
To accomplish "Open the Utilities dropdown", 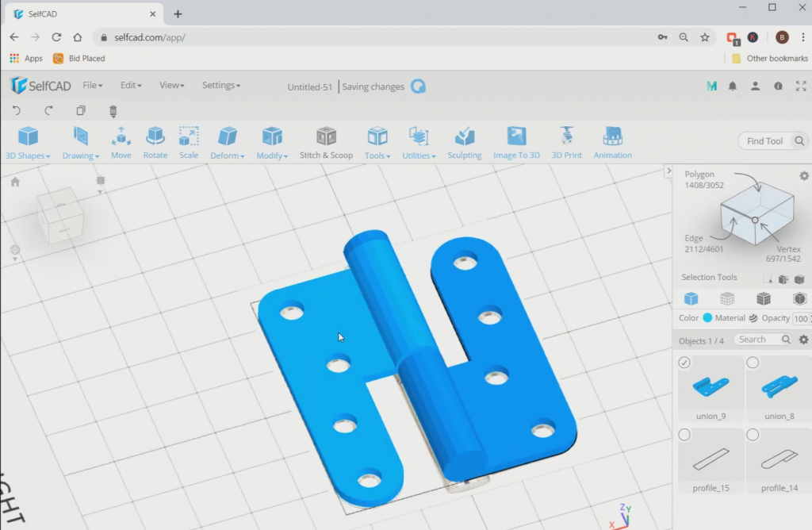I will coord(419,143).
